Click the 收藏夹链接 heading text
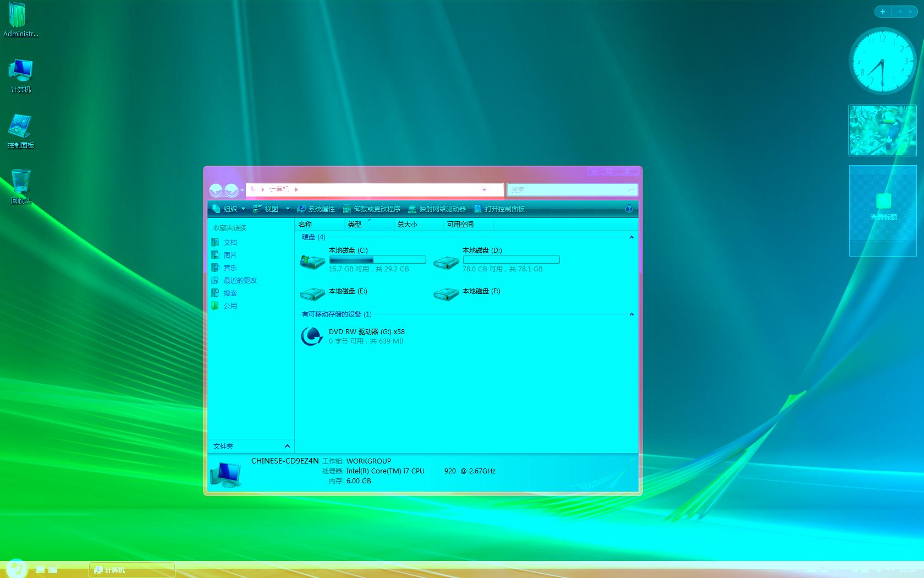The height and width of the screenshot is (578, 924). pos(230,227)
